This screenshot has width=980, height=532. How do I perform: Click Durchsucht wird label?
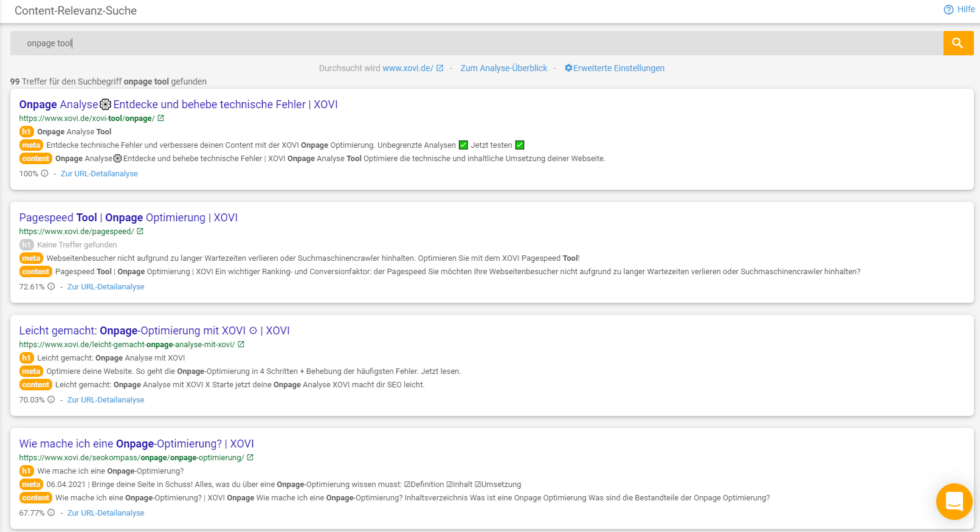(350, 68)
